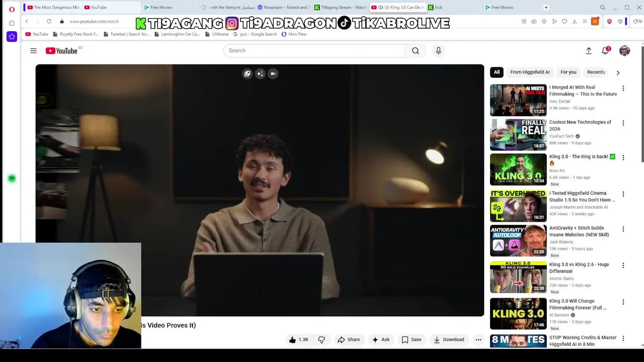Viewport: 644px width, 362px height.
Task: Open options menu for 'I Tested Higgsfield Cinema Studio'
Action: 623,194
